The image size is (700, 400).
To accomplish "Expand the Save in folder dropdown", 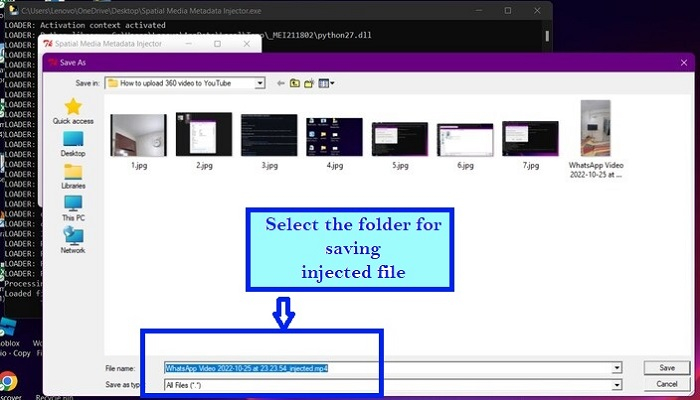I will click(x=260, y=83).
